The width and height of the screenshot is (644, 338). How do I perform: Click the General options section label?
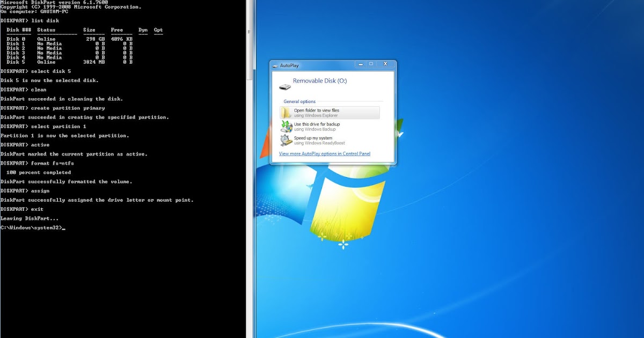tap(299, 101)
